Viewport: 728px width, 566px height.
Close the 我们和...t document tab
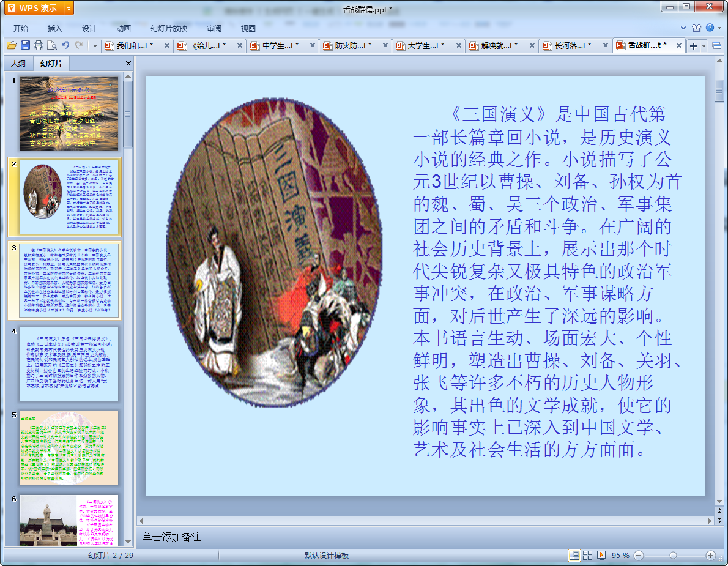[x=166, y=45]
